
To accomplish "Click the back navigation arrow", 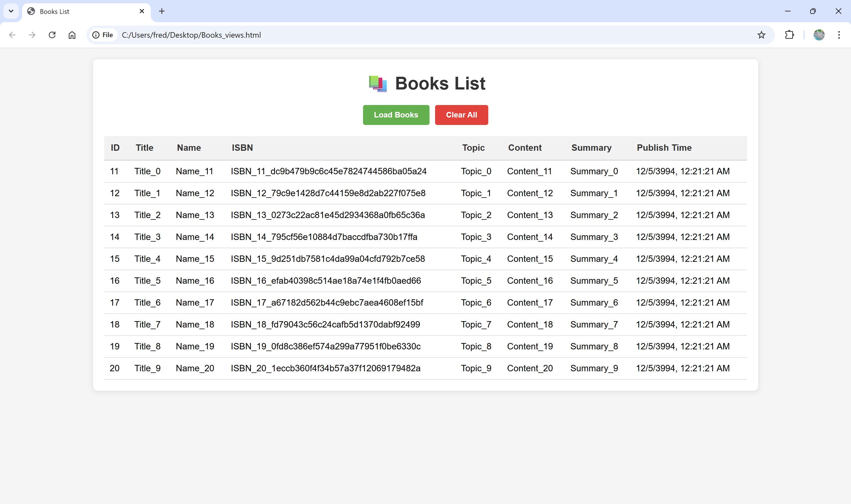I will (x=12, y=35).
